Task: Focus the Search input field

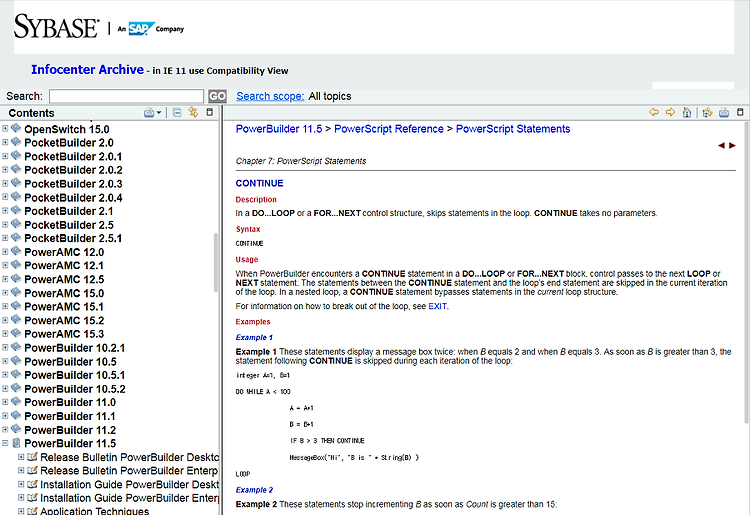Action: point(126,96)
